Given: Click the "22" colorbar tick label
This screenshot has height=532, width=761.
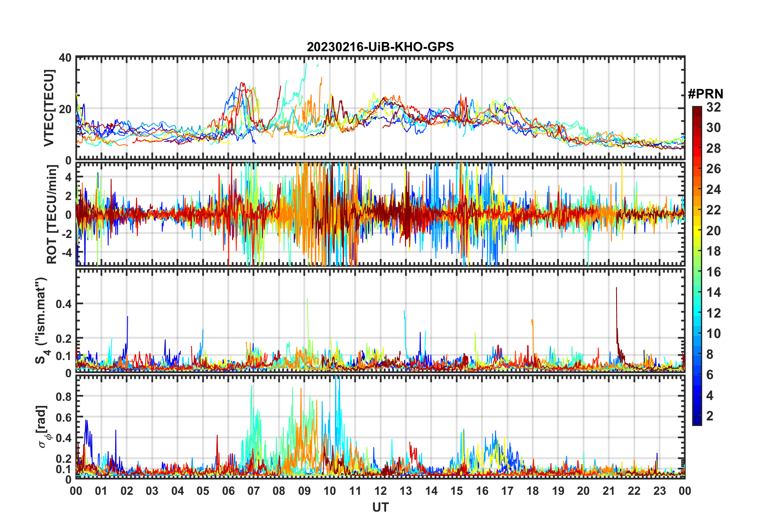Looking at the screenshot, I should click(x=713, y=210).
